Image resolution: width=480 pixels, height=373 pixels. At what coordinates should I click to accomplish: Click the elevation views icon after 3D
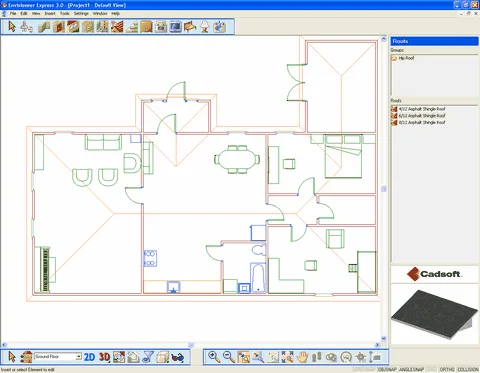(119, 357)
